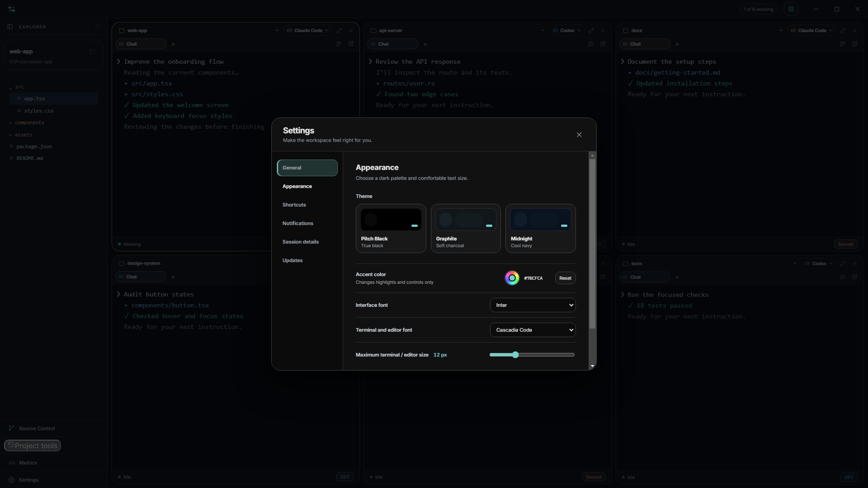Open the Shortcuts settings section
868x488 pixels.
(307, 205)
